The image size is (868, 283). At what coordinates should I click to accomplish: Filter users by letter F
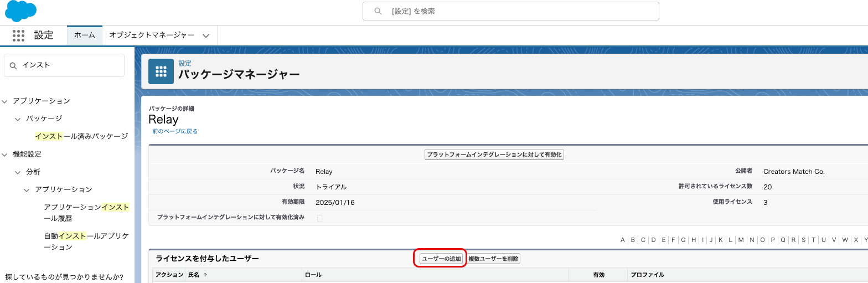coord(673,240)
